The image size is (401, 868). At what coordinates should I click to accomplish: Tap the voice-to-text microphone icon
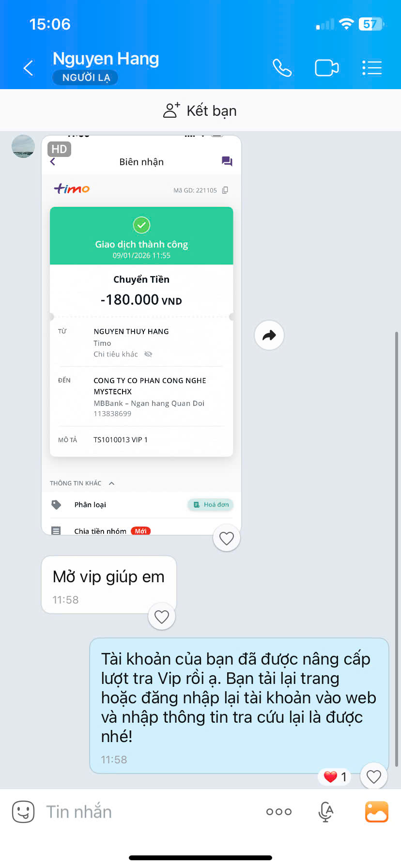pos(326,811)
